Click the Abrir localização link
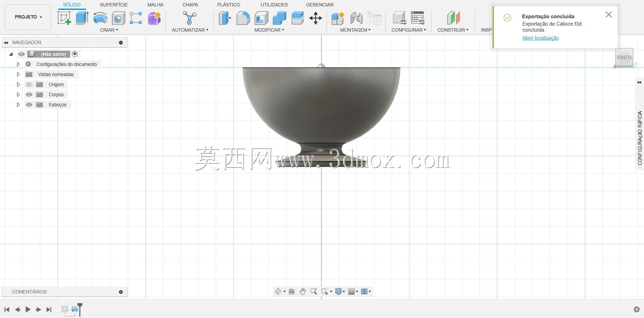The width and height of the screenshot is (644, 318). click(540, 38)
